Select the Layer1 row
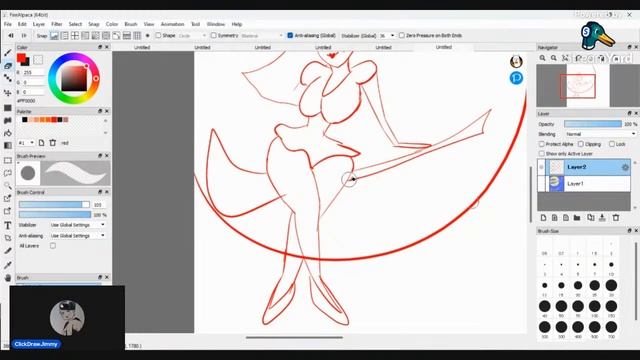The image size is (640, 360). 584,184
